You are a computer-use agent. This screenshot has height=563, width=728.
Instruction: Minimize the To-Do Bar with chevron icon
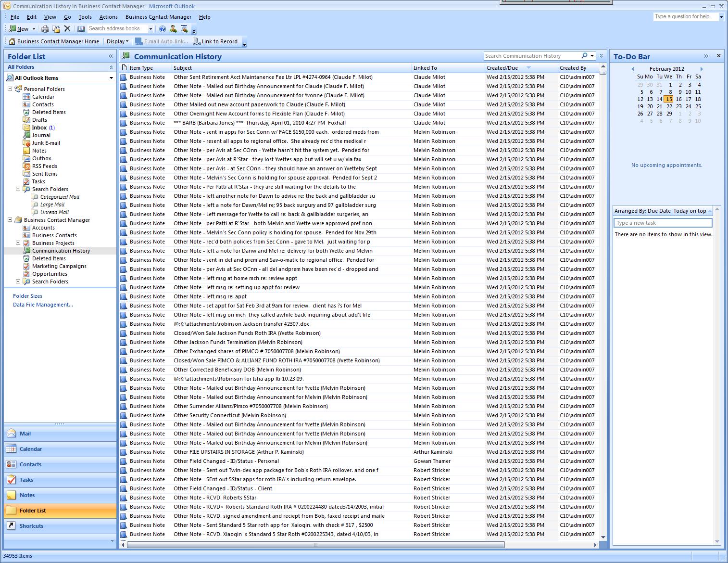pos(706,56)
